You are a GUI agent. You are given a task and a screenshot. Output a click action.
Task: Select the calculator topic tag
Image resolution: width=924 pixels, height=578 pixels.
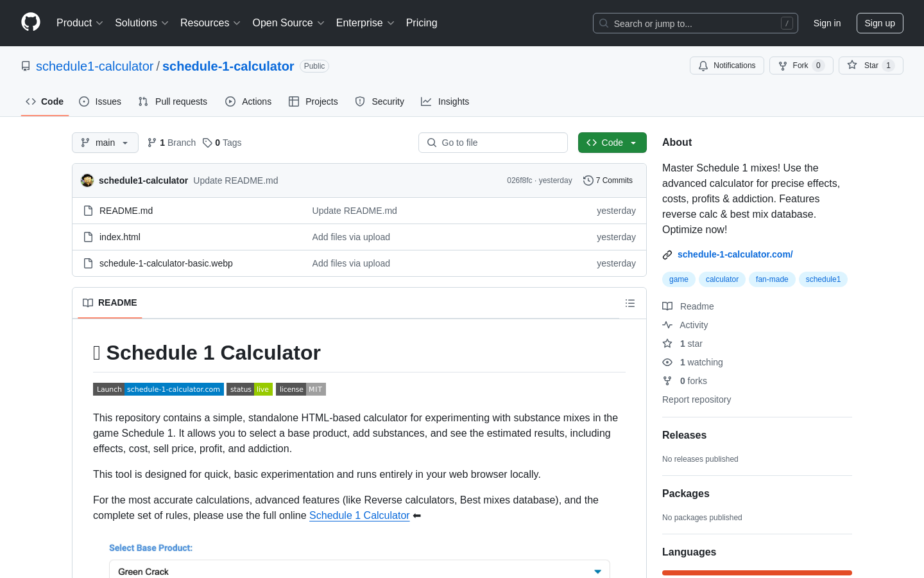point(723,279)
